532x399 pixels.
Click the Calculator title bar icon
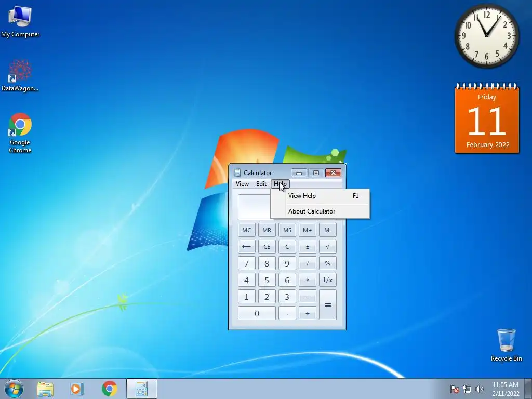point(237,172)
